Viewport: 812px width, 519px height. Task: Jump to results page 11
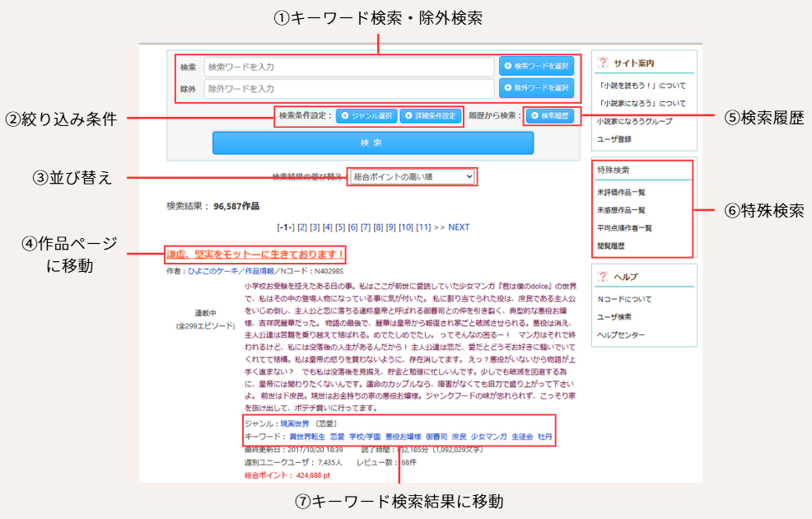click(x=422, y=227)
